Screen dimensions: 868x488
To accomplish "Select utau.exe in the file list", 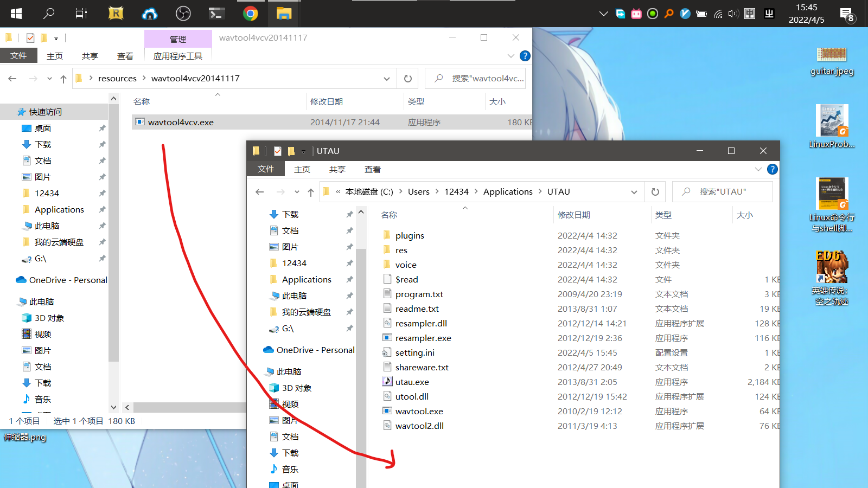I will [412, 382].
